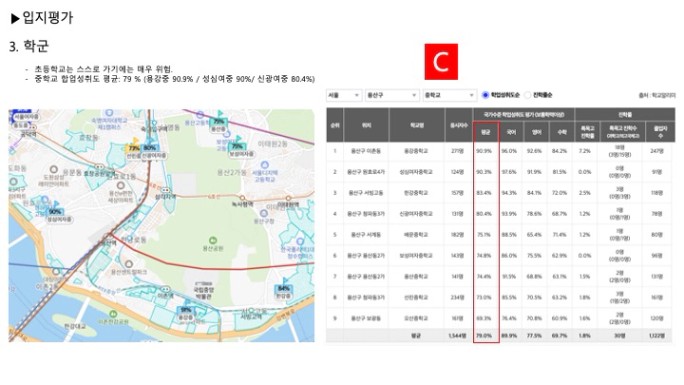Click the 3. 학군 section heading
Image resolution: width=684 pixels, height=385 pixels.
coord(29,46)
